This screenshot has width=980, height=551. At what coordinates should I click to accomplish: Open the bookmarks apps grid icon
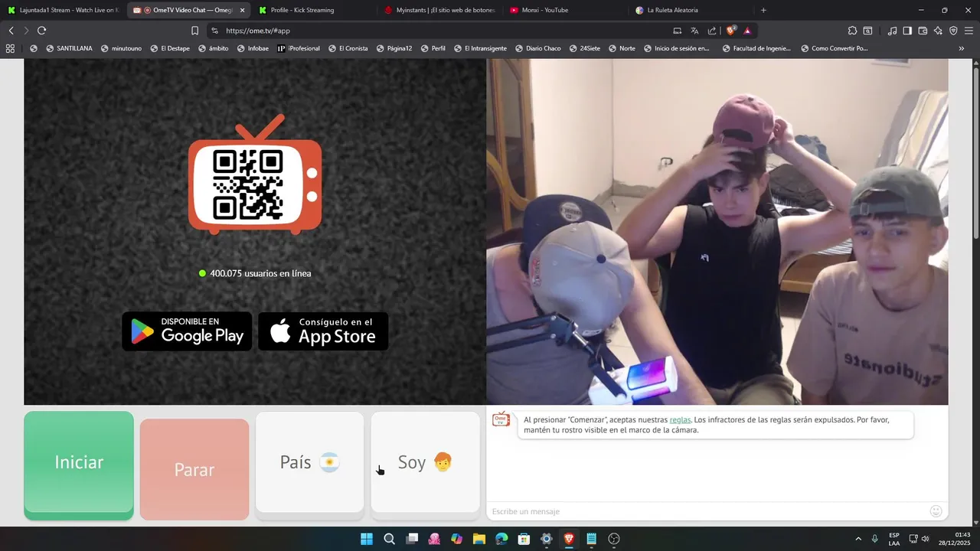click(10, 48)
